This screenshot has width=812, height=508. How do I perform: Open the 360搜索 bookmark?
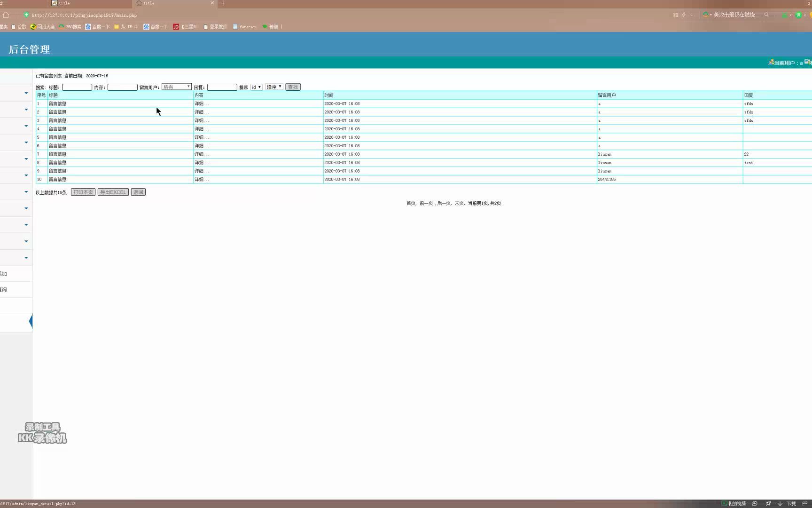tap(70, 27)
